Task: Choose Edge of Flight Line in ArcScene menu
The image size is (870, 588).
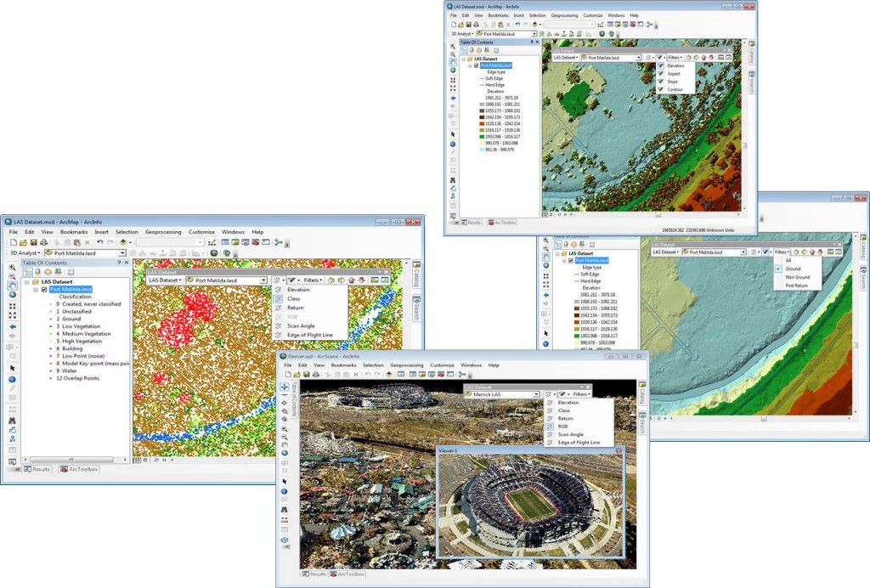Action: pos(579,443)
